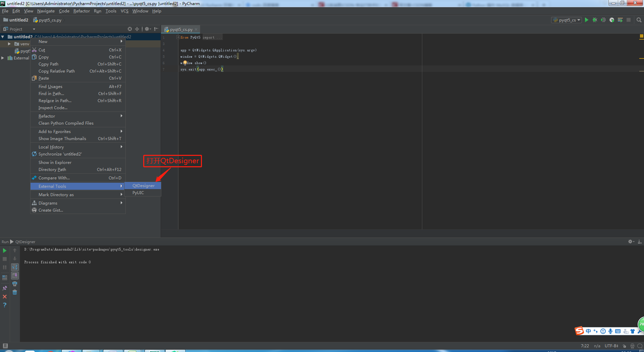Select QtDesigner from External Tools
The image size is (644, 352).
click(x=143, y=186)
